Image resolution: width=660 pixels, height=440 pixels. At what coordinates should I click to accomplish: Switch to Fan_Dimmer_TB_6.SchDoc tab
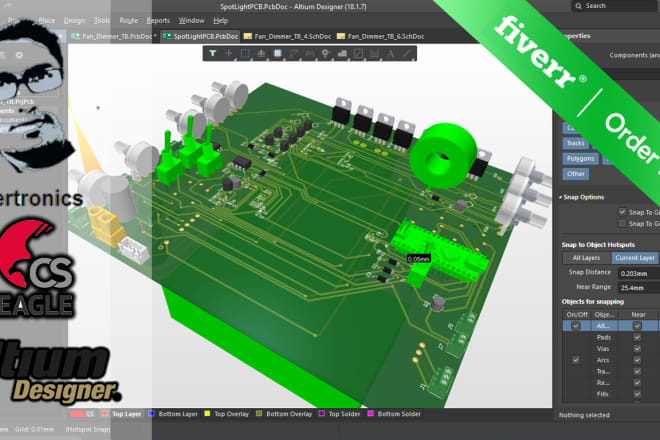(x=381, y=36)
